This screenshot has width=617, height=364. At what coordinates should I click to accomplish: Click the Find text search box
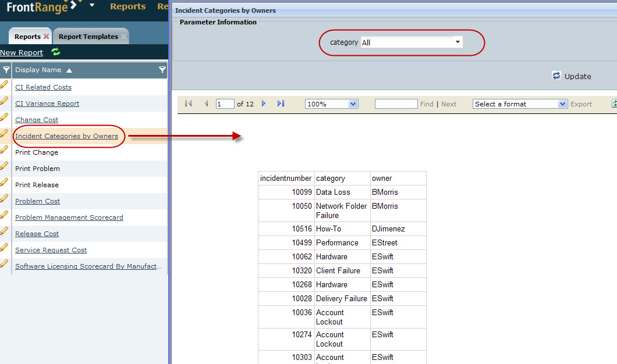click(x=396, y=104)
